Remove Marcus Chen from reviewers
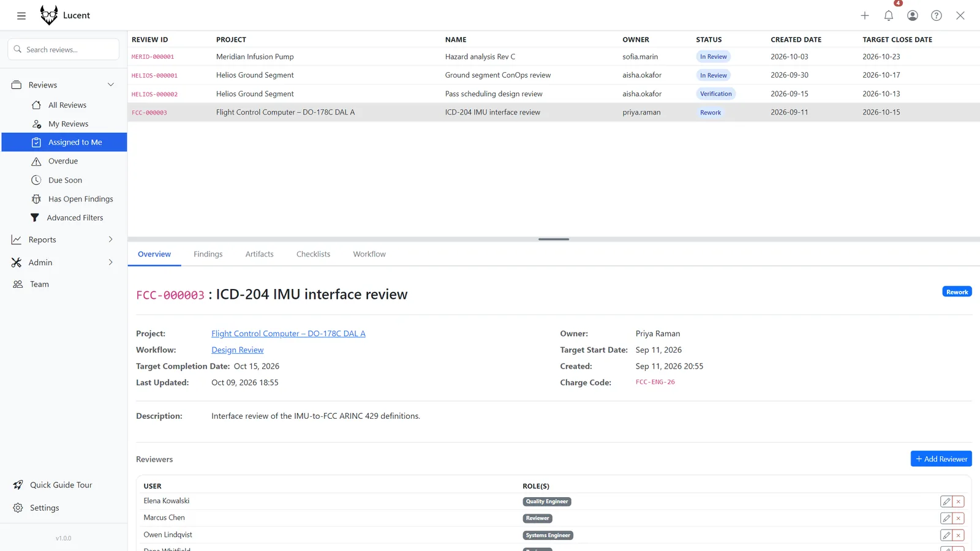This screenshot has width=980, height=551. pos(959,519)
